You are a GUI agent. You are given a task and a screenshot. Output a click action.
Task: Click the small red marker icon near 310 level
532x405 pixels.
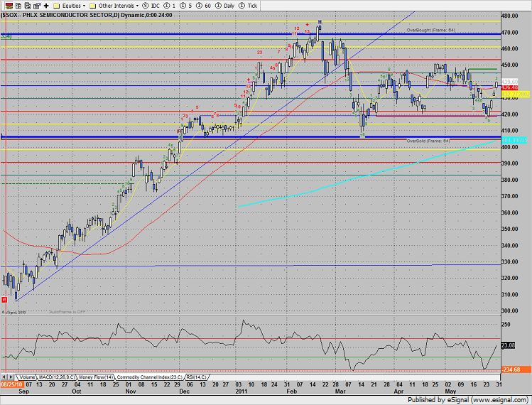[x=4, y=300]
